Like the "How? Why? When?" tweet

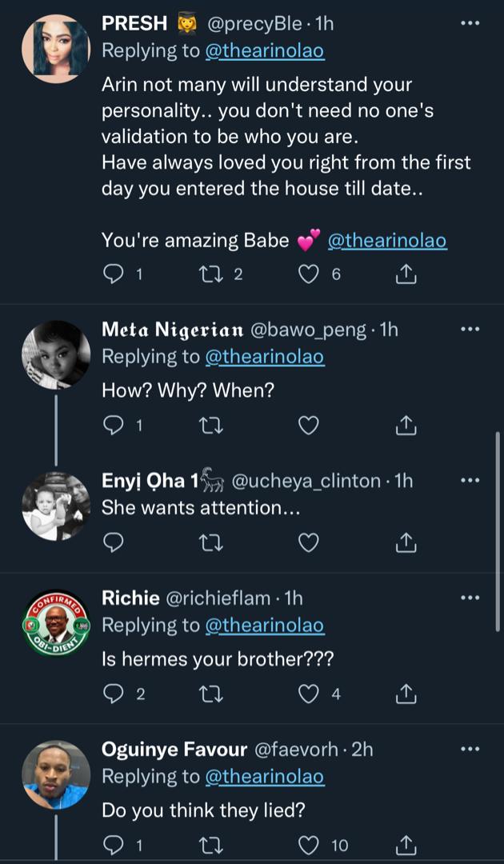(309, 426)
